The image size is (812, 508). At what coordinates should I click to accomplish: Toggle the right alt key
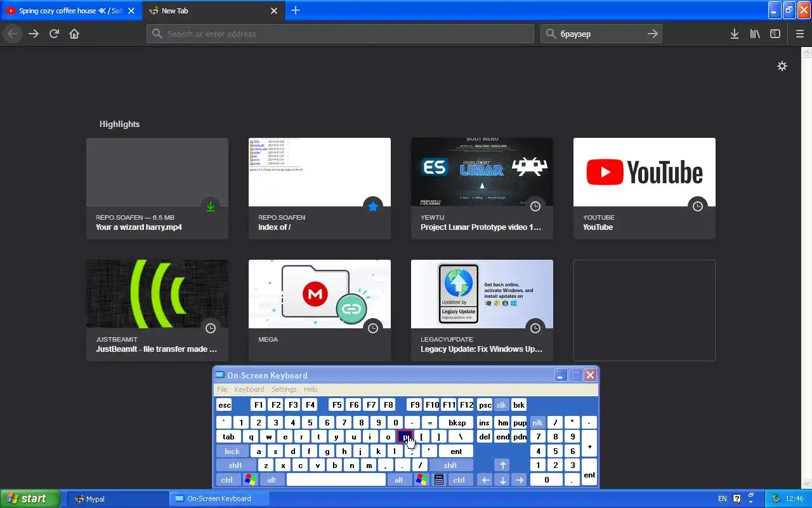tap(399, 479)
